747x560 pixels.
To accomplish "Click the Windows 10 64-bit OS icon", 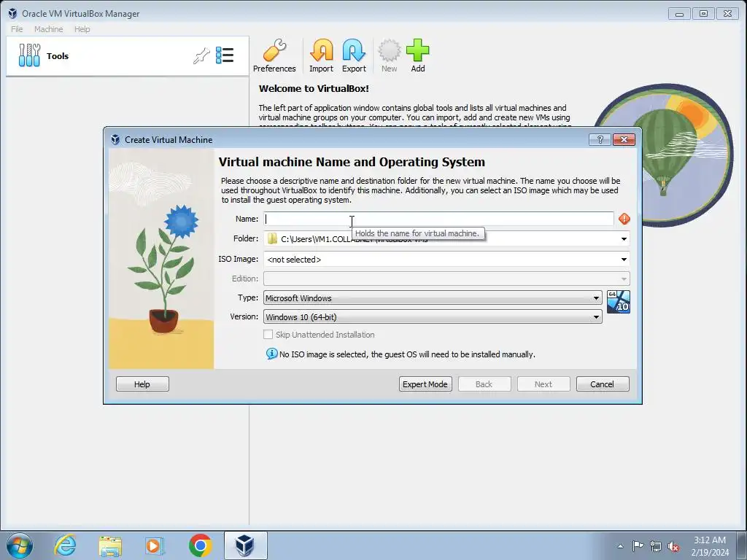I will (619, 302).
